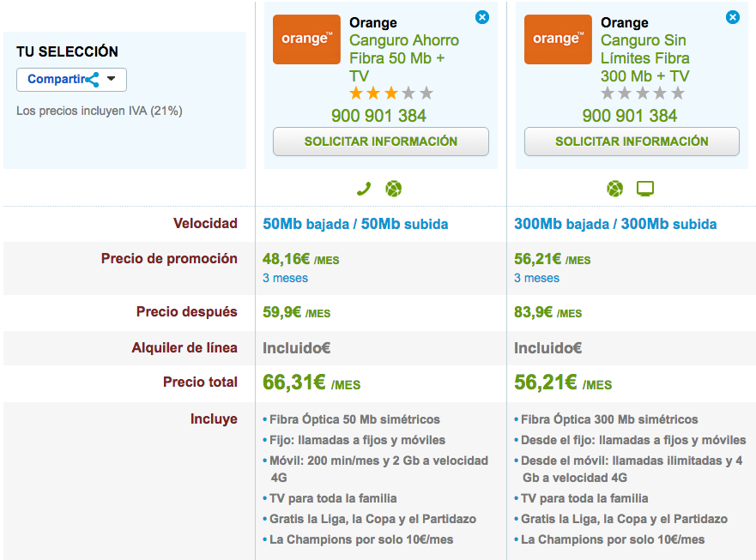Click '3 meses' under the 56,21€ promotion price
This screenshot has width=756, height=560.
(x=536, y=278)
